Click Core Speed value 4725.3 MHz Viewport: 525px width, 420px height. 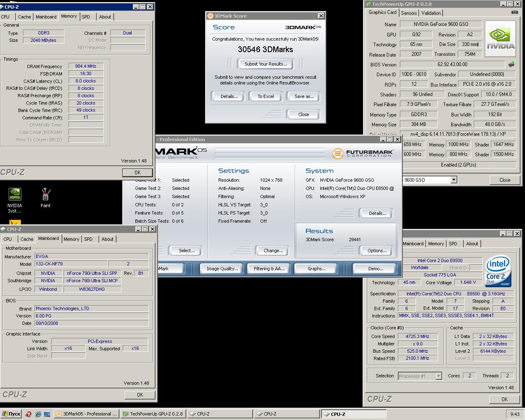coord(418,336)
